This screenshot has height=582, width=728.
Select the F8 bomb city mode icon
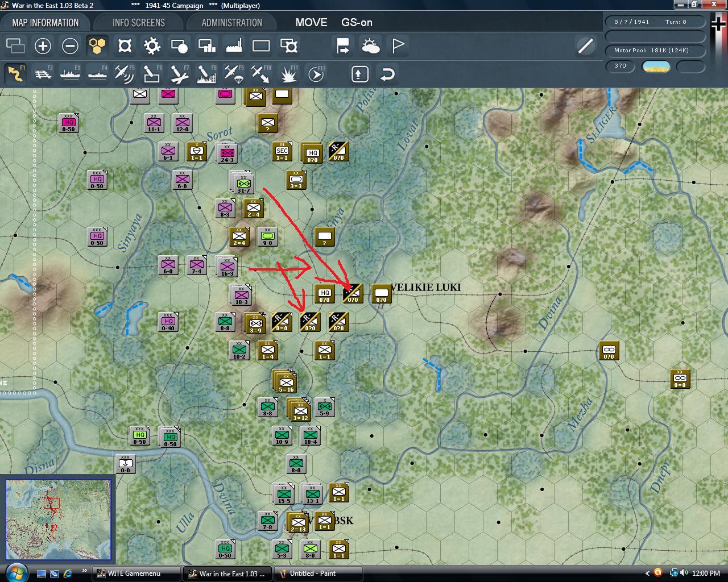click(x=206, y=74)
